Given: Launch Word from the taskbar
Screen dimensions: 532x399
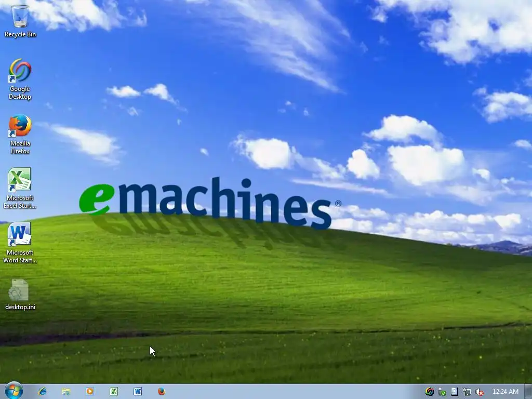Looking at the screenshot, I should (x=137, y=391).
